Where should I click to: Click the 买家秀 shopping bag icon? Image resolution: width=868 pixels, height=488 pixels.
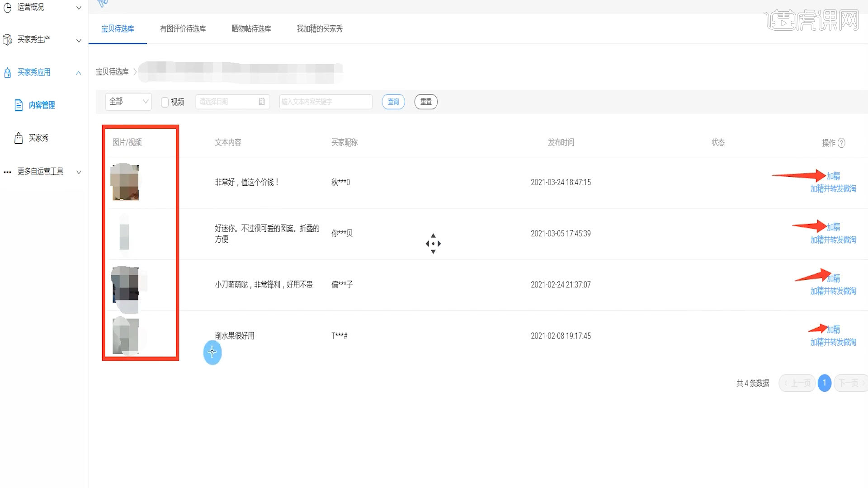tap(19, 138)
